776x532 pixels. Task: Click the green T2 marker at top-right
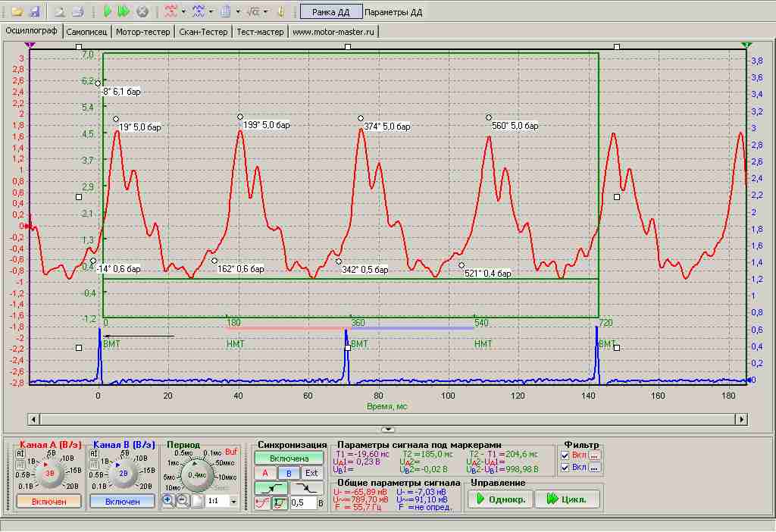point(746,45)
